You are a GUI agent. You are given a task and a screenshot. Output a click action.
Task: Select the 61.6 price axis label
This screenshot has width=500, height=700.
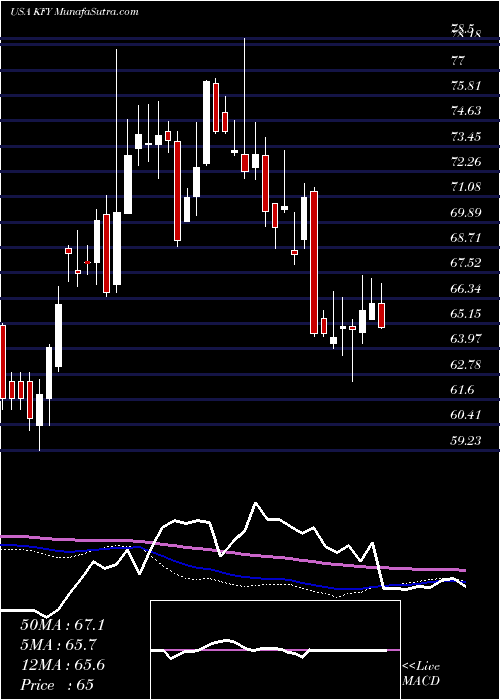tap(462, 390)
